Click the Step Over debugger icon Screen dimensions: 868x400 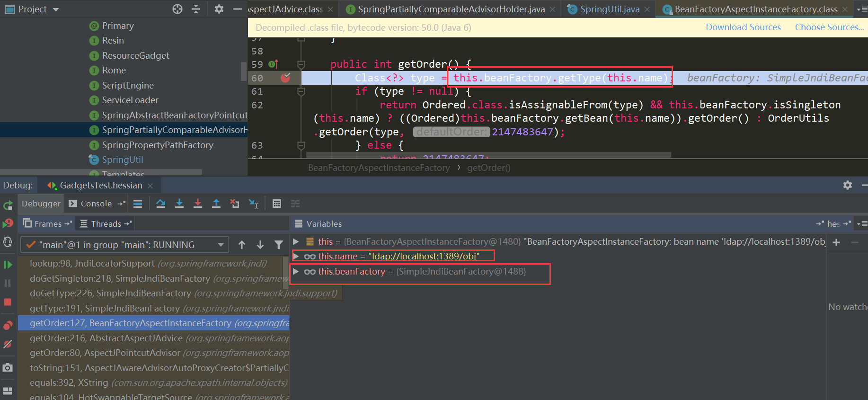[x=161, y=204]
